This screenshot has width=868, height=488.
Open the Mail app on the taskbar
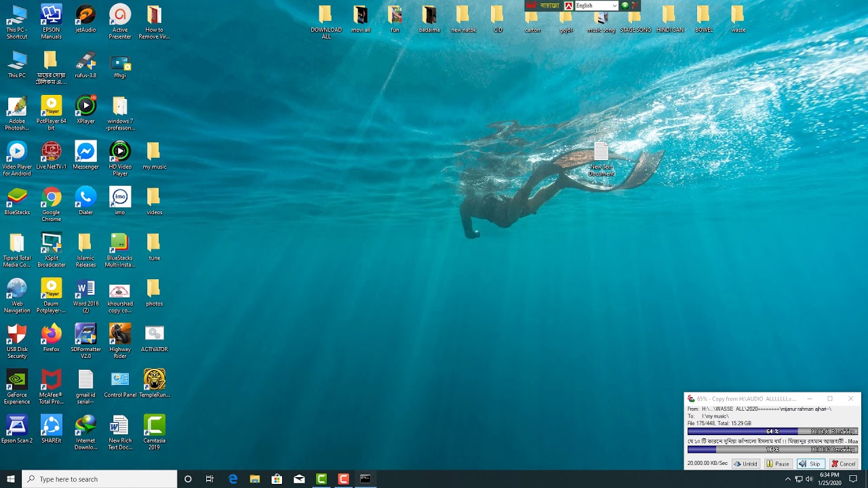299,479
